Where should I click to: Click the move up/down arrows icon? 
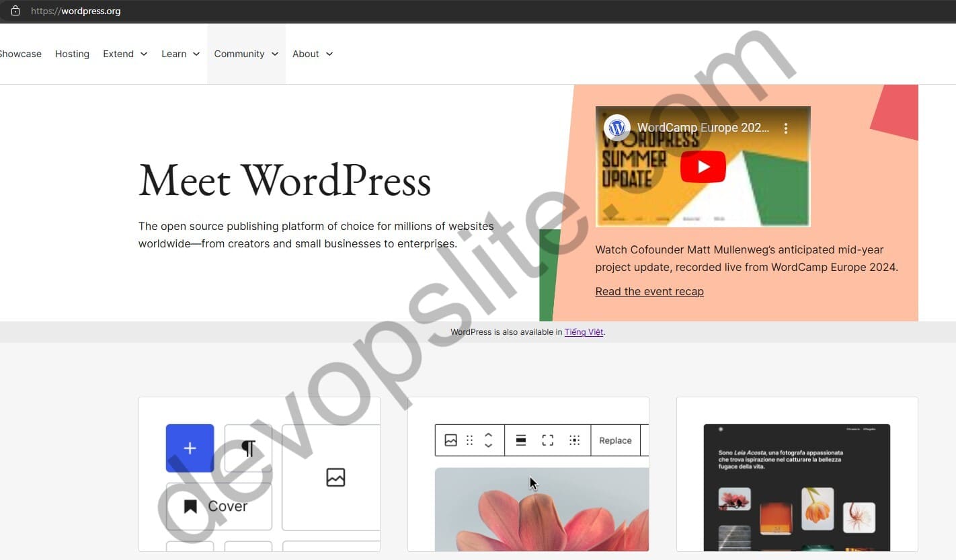point(489,440)
